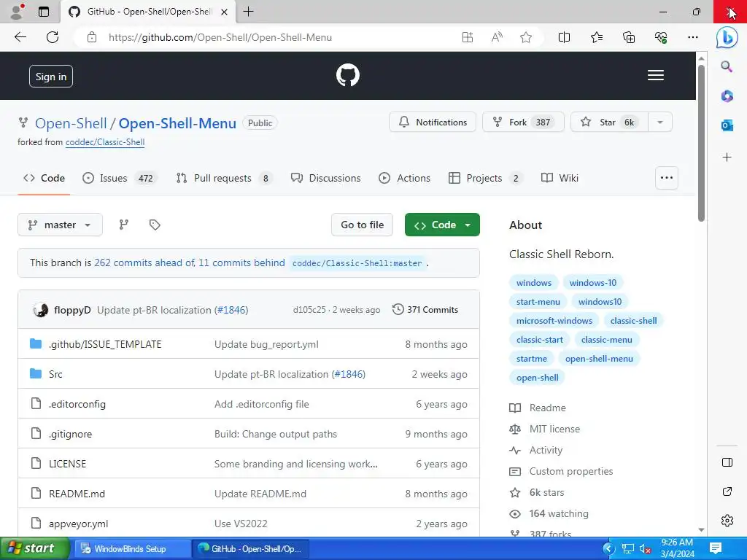Star the Open-Shell-Menu repository
This screenshot has height=560, width=747.
[609, 122]
